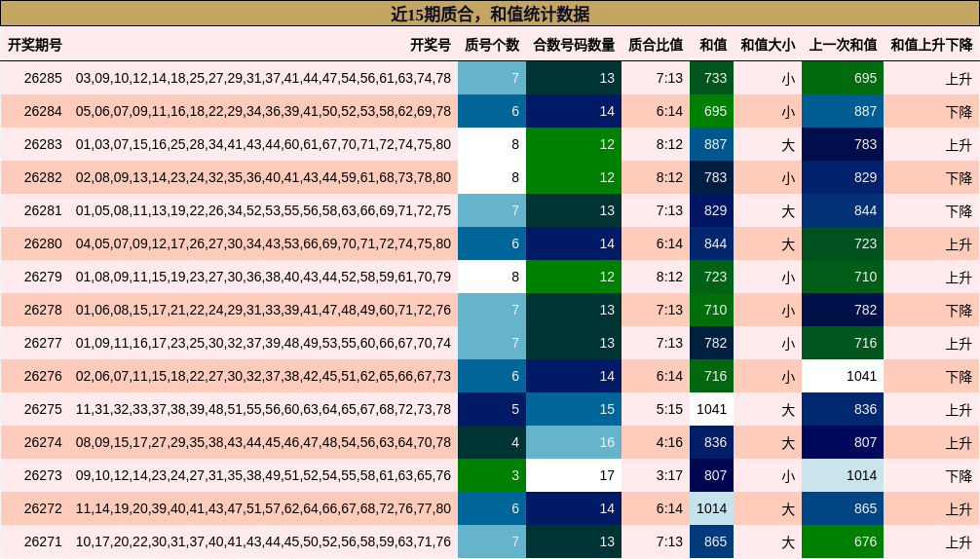Select issue number 26285
980x559 pixels.
pyautogui.click(x=43, y=78)
